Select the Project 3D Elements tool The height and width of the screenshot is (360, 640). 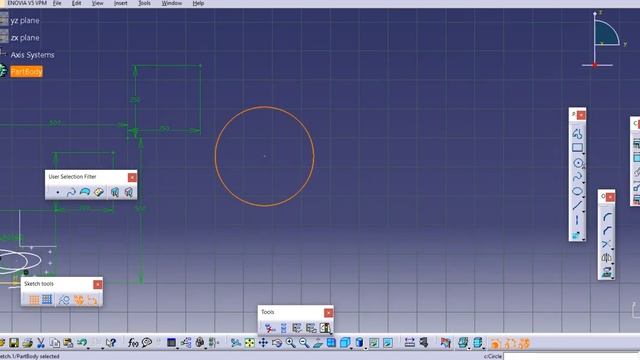pos(606,272)
